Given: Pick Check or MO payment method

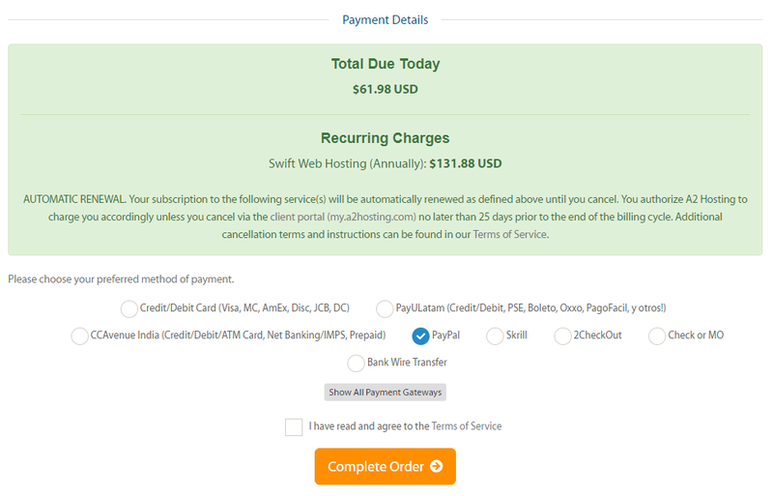Looking at the screenshot, I should pos(657,336).
